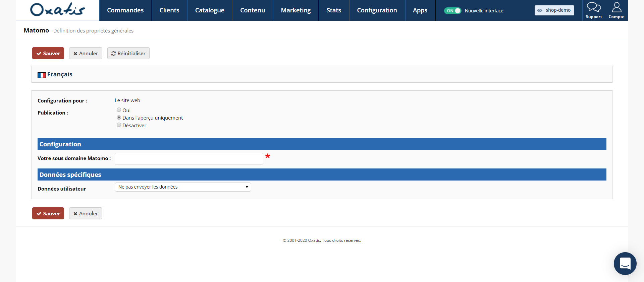The height and width of the screenshot is (282, 644).
Task: Open the Apps menu
Action: coord(420,10)
